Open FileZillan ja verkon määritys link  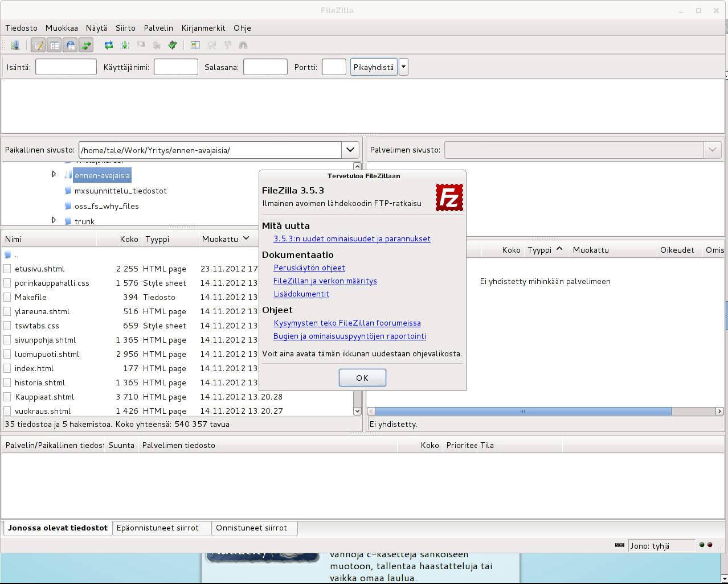[x=325, y=281]
